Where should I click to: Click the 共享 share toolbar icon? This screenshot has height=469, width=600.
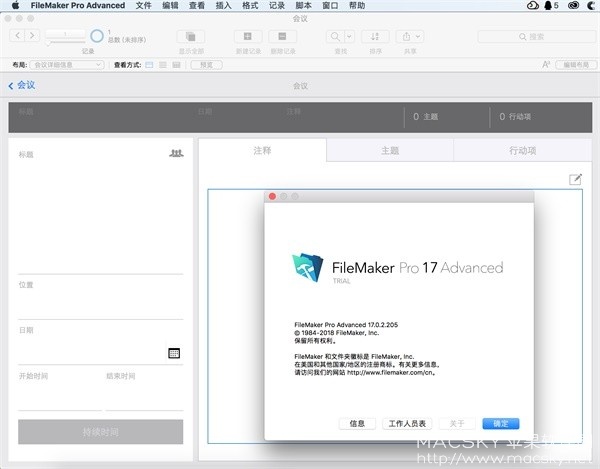tap(406, 37)
